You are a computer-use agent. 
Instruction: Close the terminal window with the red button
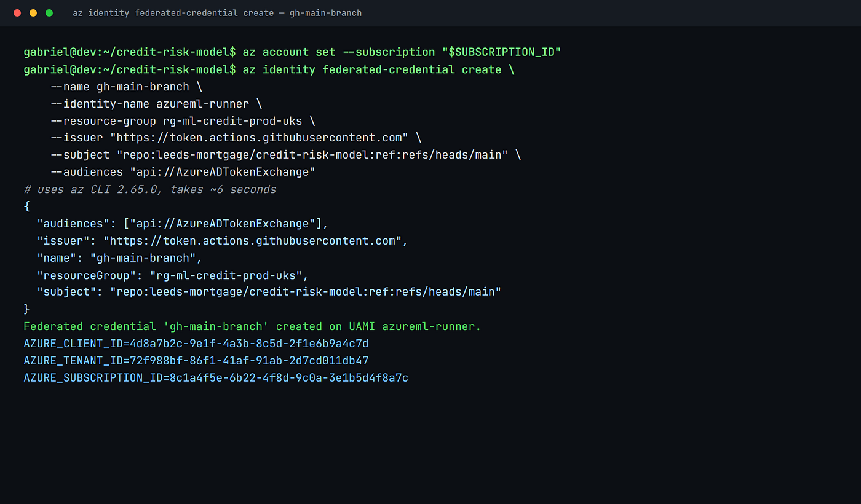click(x=17, y=13)
